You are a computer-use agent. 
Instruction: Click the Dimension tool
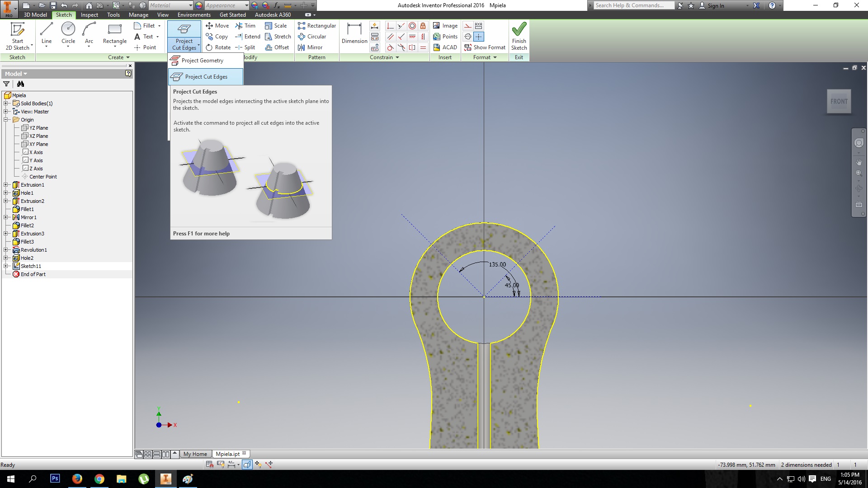click(354, 33)
